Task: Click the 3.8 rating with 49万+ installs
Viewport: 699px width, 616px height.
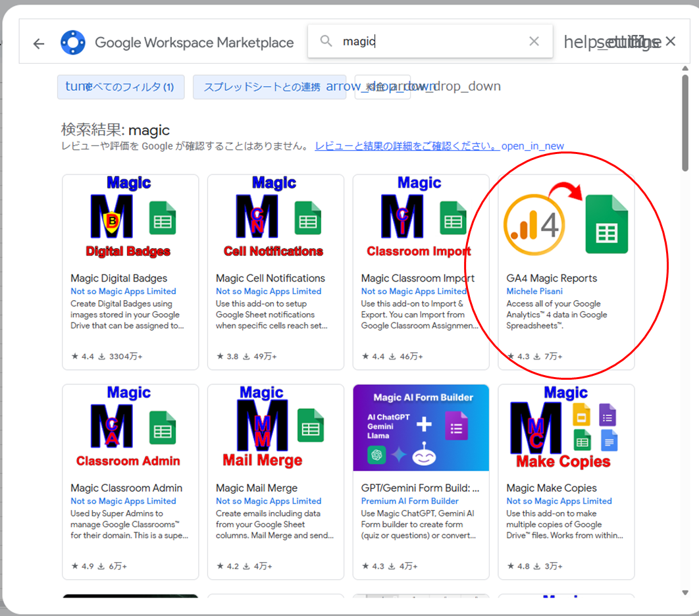Action: (x=247, y=357)
